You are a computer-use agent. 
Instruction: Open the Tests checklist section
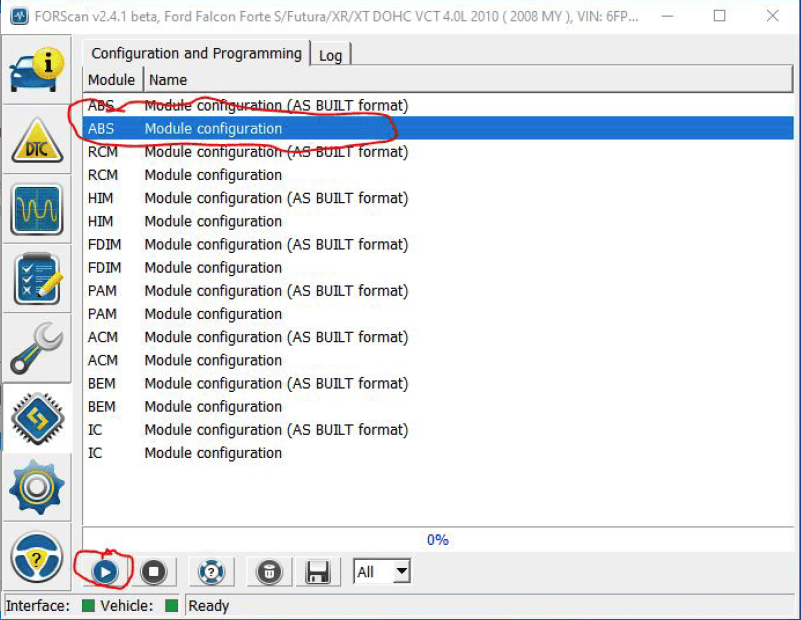pos(37,278)
